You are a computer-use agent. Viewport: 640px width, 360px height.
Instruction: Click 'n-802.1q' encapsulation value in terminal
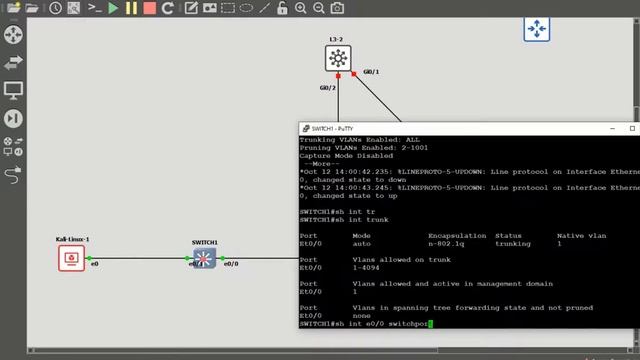click(446, 244)
